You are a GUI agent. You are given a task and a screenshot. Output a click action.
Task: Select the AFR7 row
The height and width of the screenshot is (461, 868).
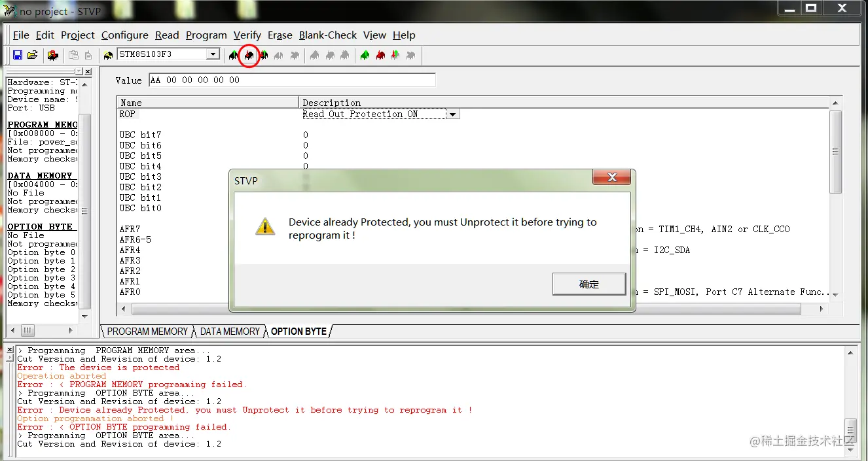[130, 229]
